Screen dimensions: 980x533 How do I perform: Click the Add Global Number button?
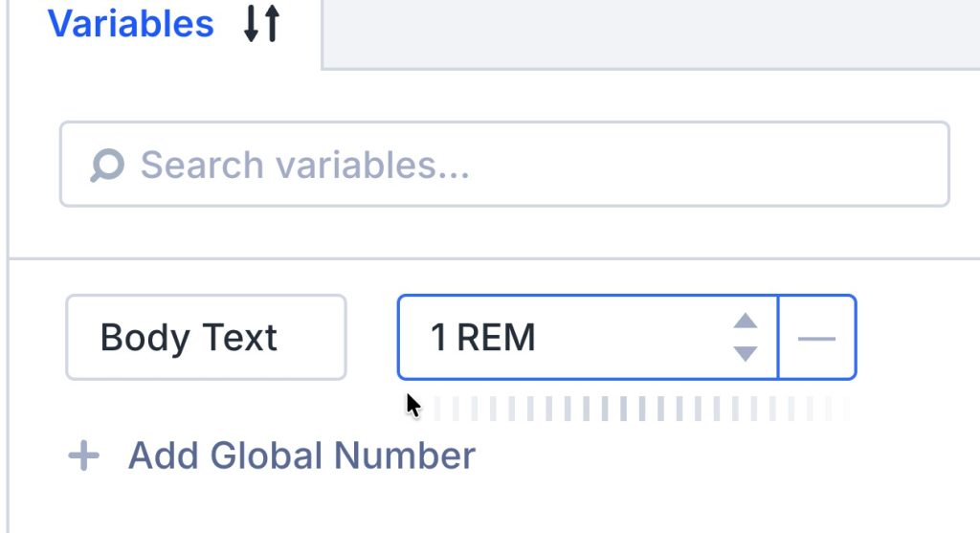(x=301, y=455)
